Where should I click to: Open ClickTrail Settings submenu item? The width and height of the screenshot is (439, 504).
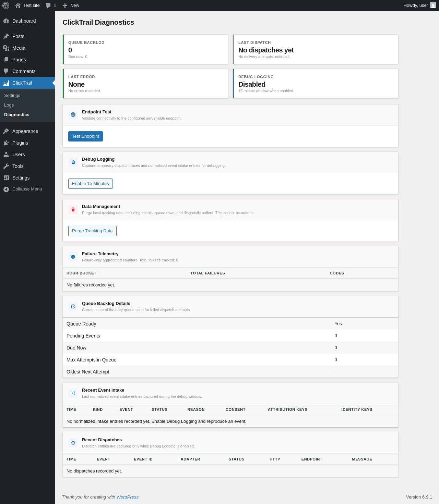coord(12,96)
